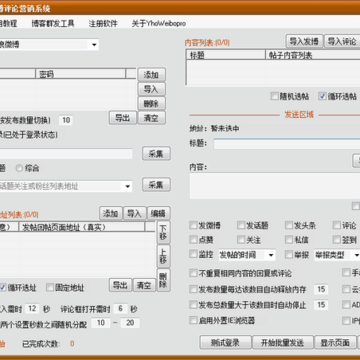Click horizontal 删除 beside the account list
360x360 pixels.
tap(151, 103)
